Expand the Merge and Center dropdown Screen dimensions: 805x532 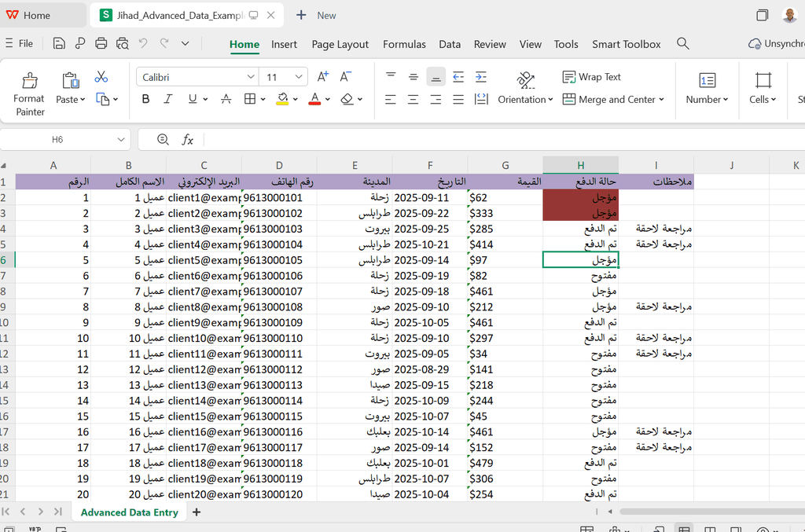pyautogui.click(x=661, y=100)
